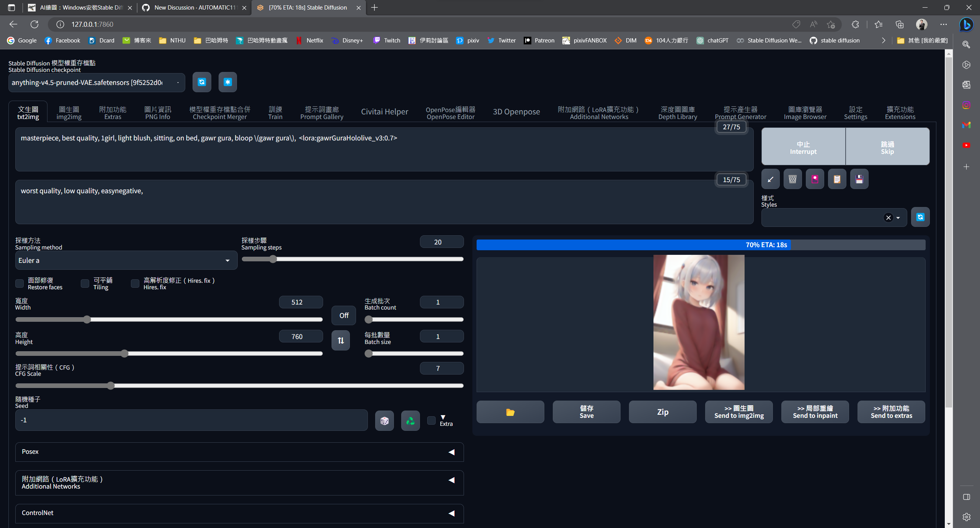
Task: Enable the Tiling checkbox
Action: (85, 284)
